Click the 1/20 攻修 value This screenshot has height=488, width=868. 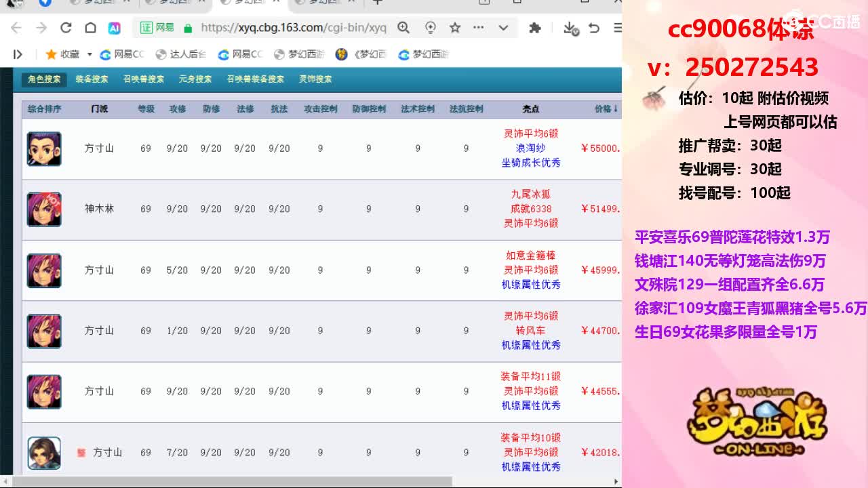[x=177, y=331]
